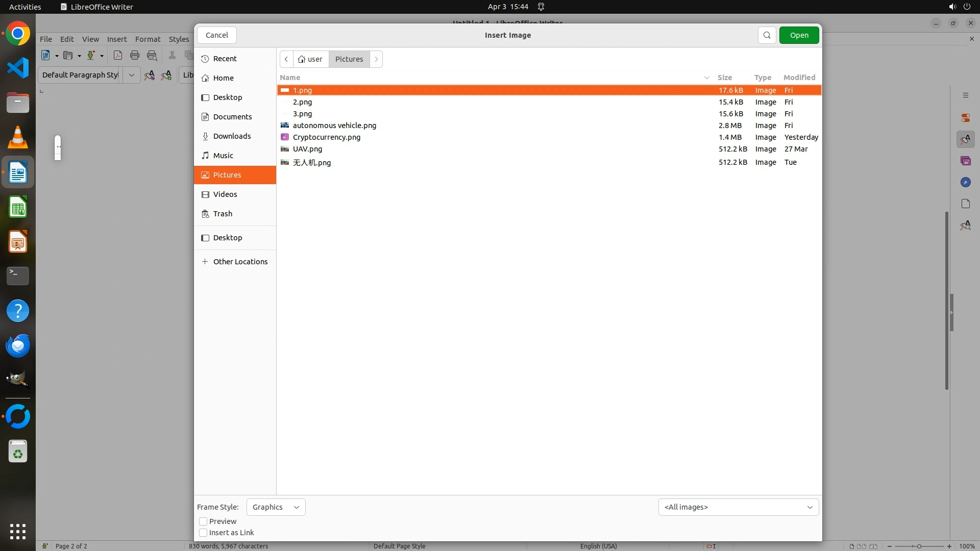Launch Thunderbird from the dock
This screenshot has height=551, width=980.
18,346
